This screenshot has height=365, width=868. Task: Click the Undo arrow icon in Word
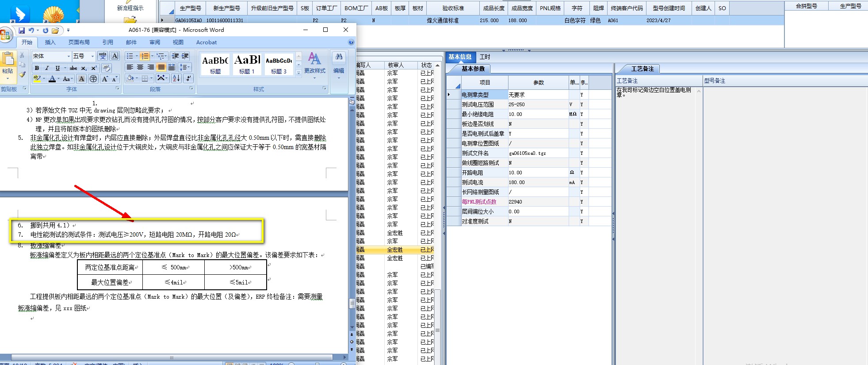tap(31, 31)
